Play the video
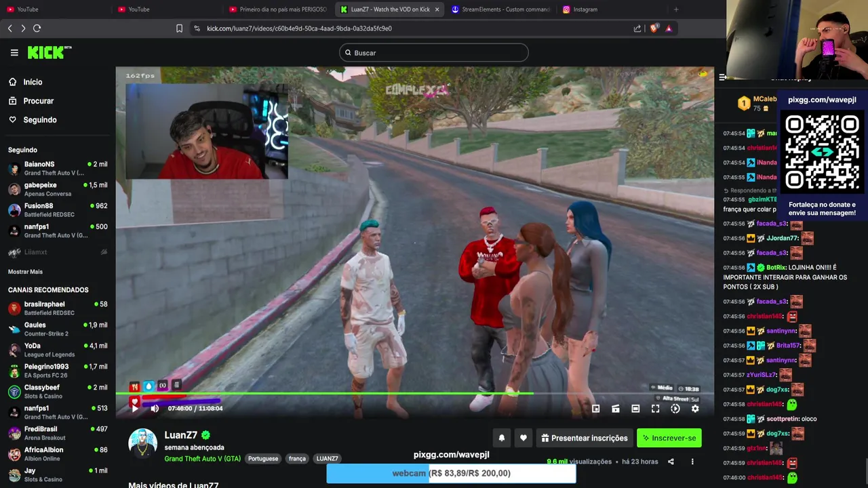Viewport: 868px width, 488px height. (134, 408)
